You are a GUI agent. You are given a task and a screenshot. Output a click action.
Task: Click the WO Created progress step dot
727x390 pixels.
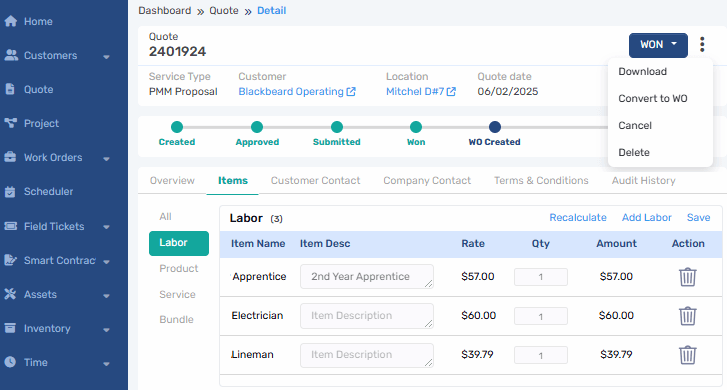(495, 127)
